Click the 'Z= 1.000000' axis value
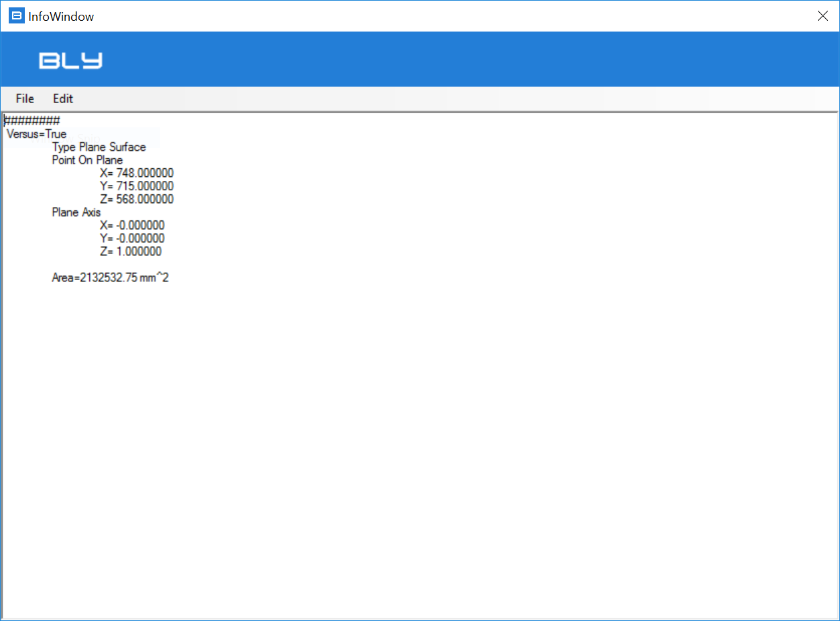The image size is (840, 621). click(131, 251)
